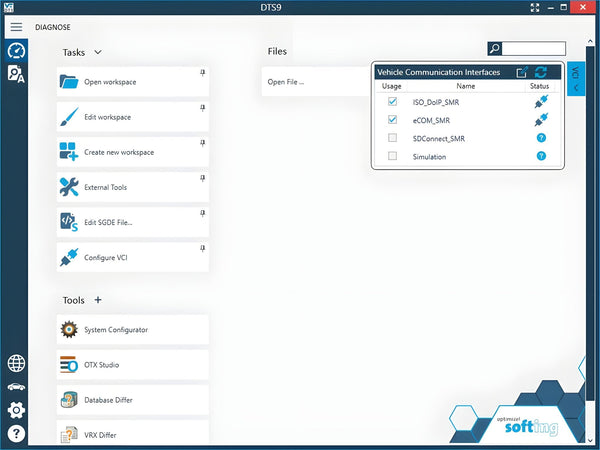Open the hamburger menu at top left
This screenshot has width=600, height=450.
point(16,26)
